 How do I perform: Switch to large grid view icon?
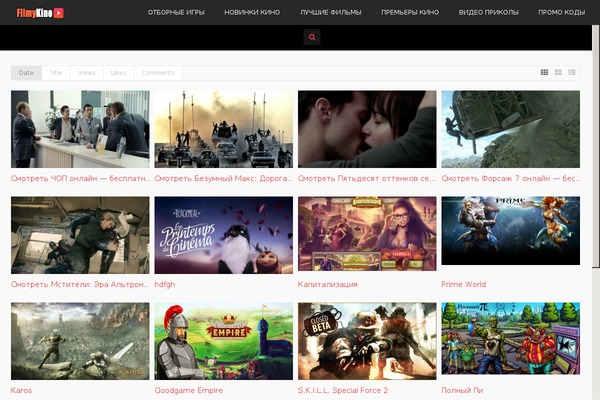pyautogui.click(x=545, y=72)
